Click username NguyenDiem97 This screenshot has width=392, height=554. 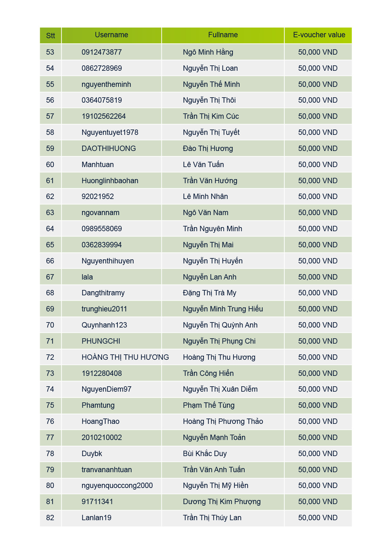click(x=106, y=389)
